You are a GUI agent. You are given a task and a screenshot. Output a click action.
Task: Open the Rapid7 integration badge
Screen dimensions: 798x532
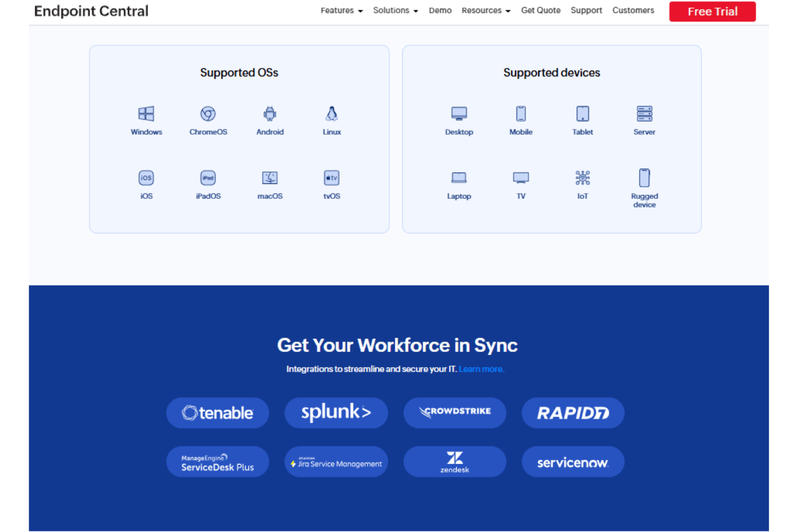coord(573,413)
